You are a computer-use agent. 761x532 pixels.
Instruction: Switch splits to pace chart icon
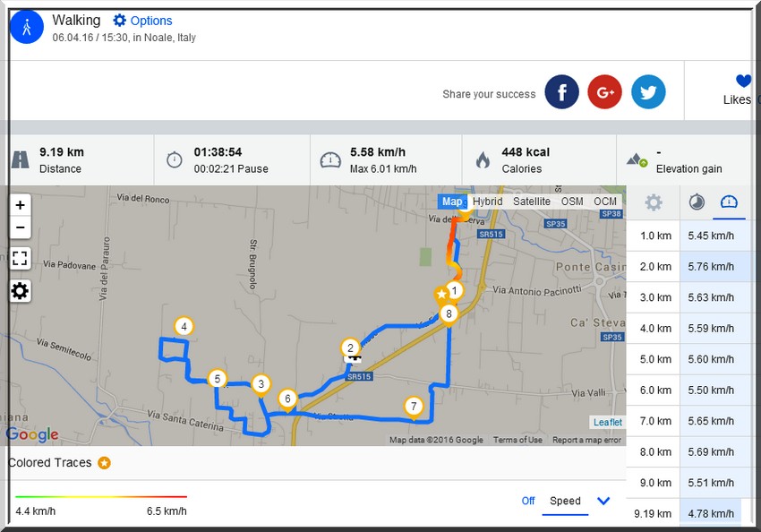pos(697,202)
